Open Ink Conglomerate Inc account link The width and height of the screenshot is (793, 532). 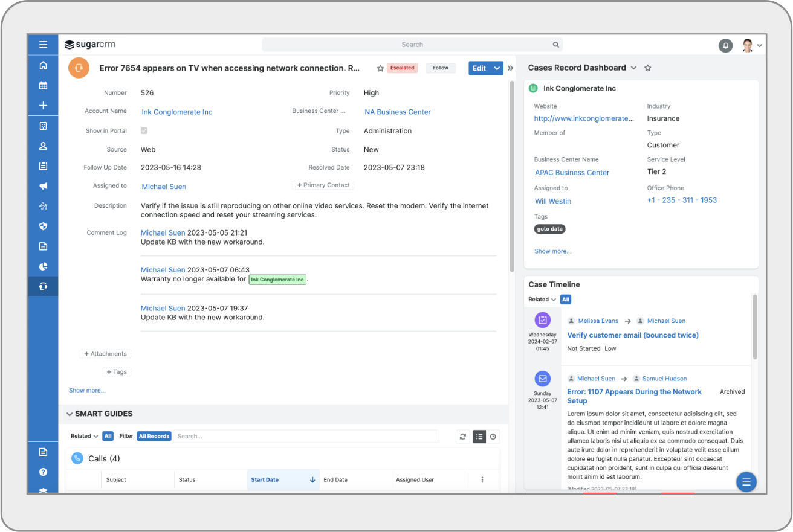[177, 112]
